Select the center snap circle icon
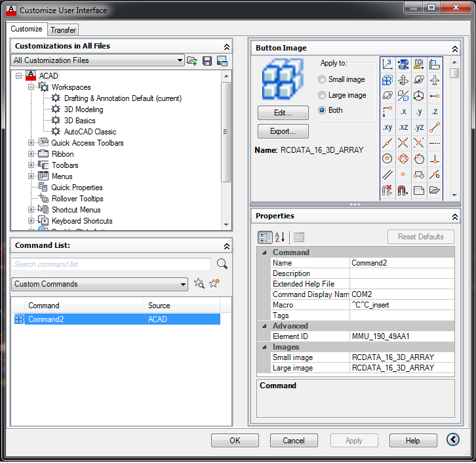The image size is (476, 463). click(x=387, y=159)
